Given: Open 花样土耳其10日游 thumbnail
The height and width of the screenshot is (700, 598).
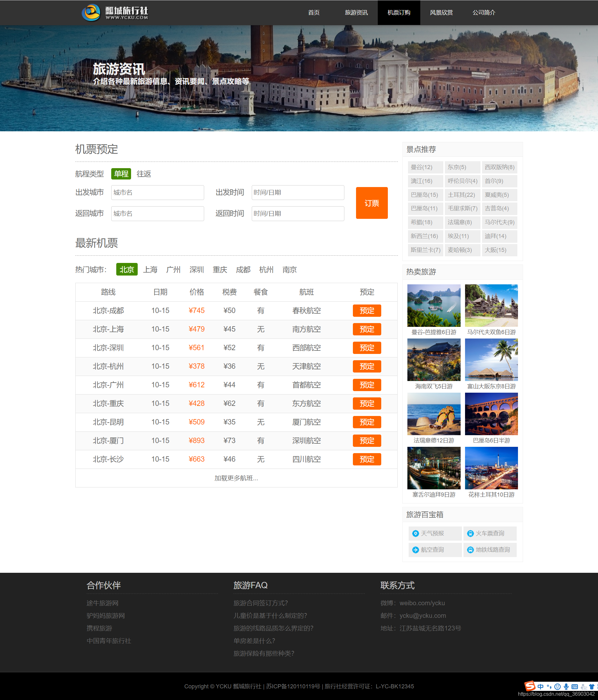Looking at the screenshot, I should click(x=491, y=468).
